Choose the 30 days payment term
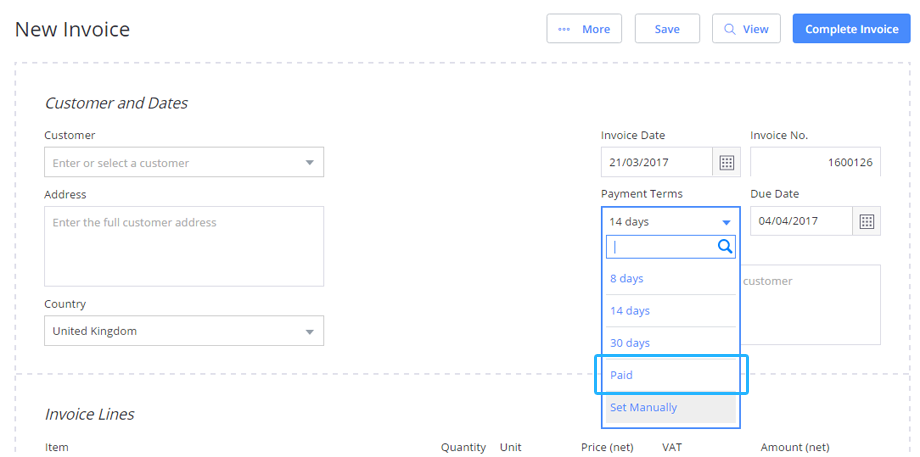This screenshot has width=920, height=457. 671,343
